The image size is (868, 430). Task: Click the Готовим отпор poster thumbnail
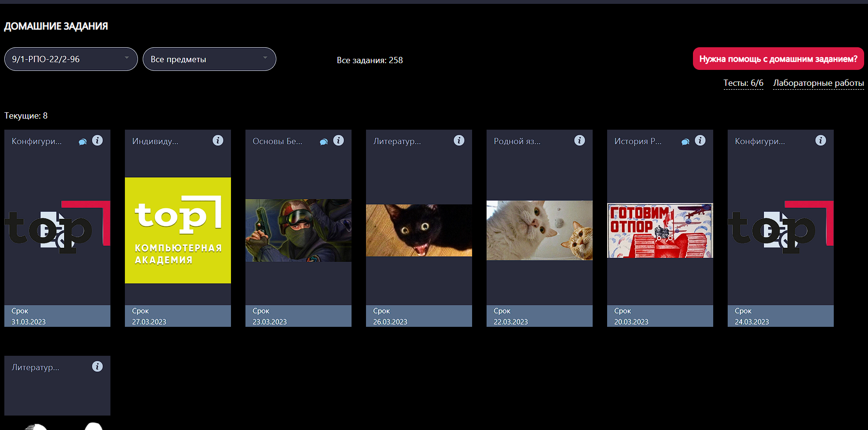point(660,230)
